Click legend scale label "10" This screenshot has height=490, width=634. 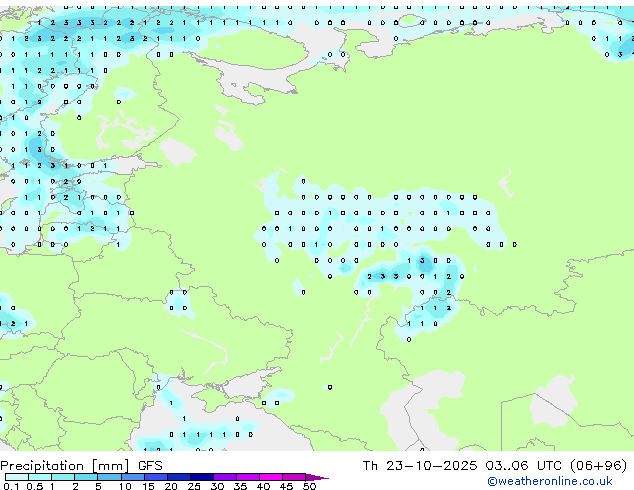pyautogui.click(x=125, y=486)
